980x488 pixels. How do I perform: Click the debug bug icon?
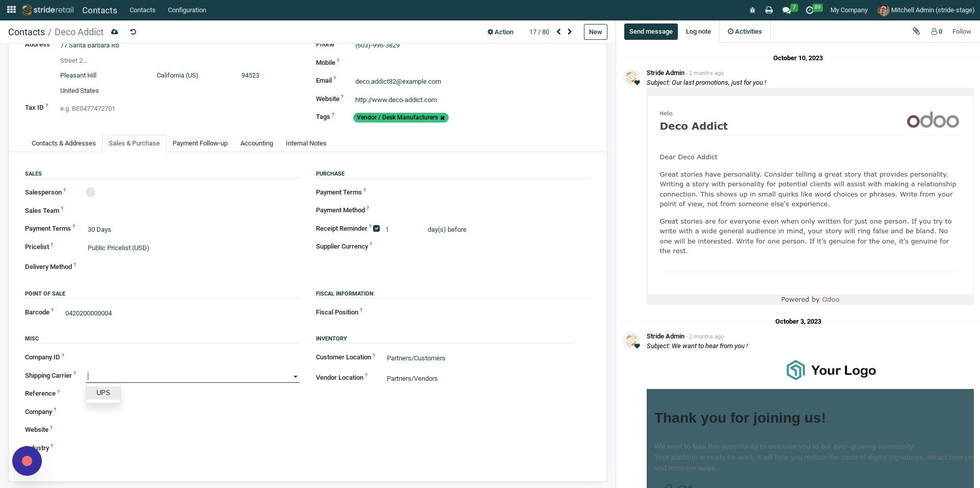click(752, 10)
